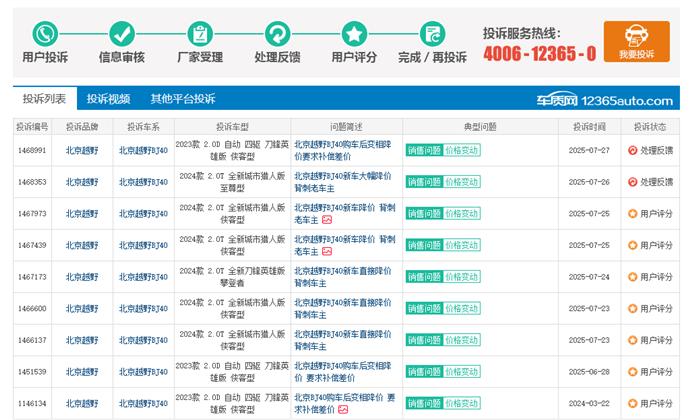The width and height of the screenshot is (700, 420).
Task: Click the 完成/再投诉 document icon
Action: (432, 34)
